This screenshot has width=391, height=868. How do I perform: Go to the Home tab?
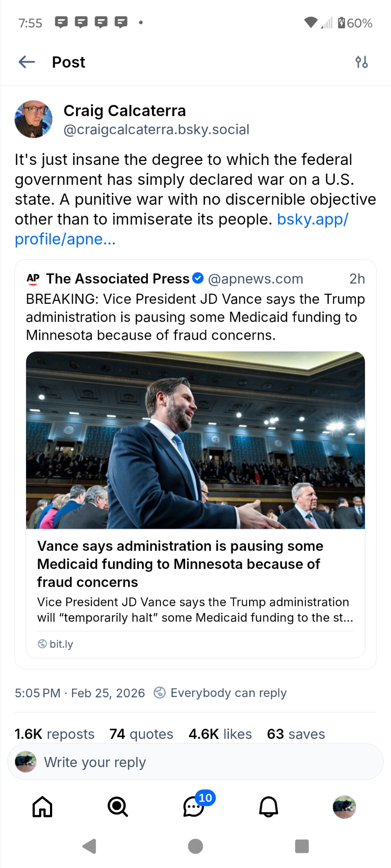[x=43, y=807]
